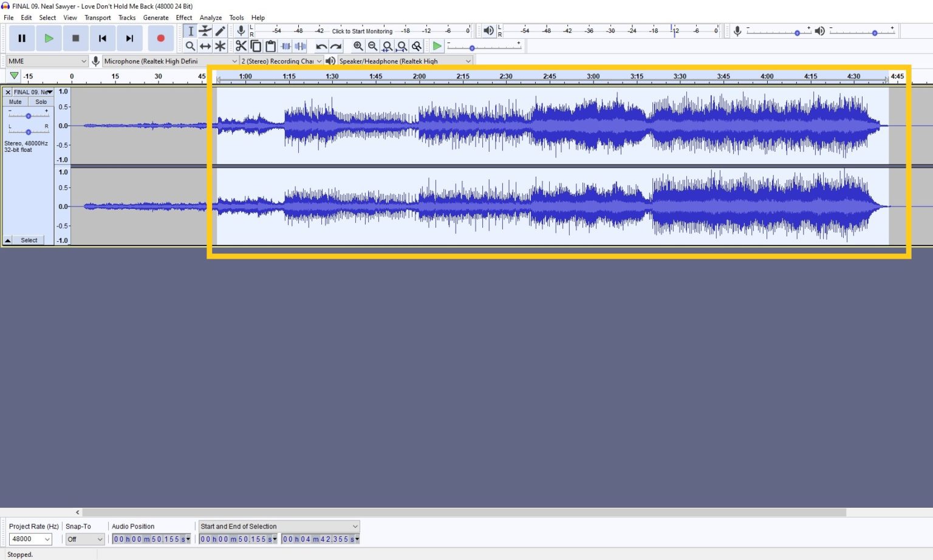
Task: Click the Fit Project to Width icon
Action: click(x=402, y=46)
